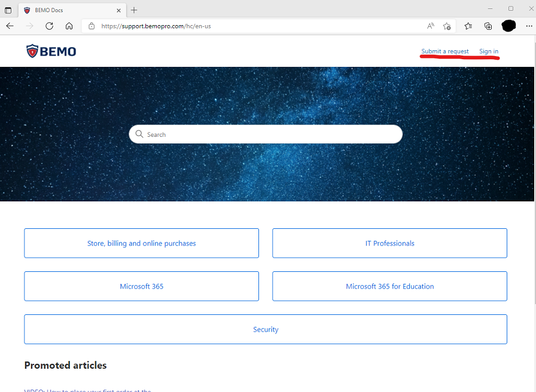Reload the page with the refresh icon

(49, 26)
